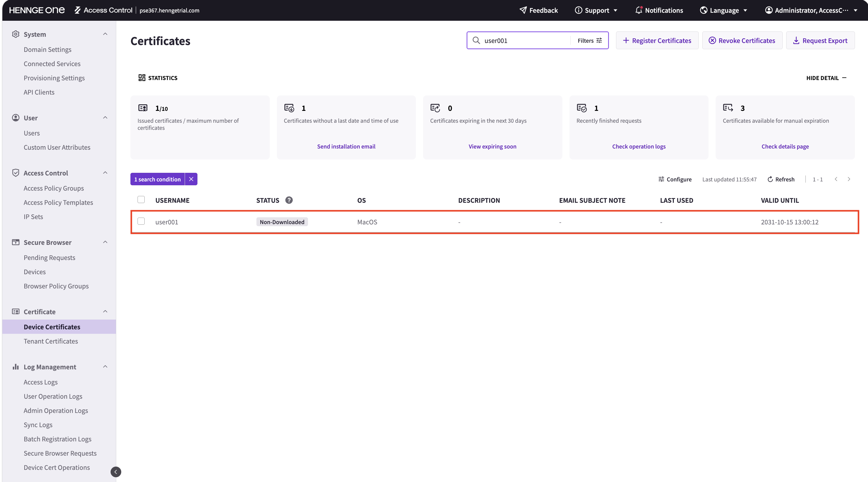868x482 pixels.
Task: Open Configure column settings
Action: click(x=675, y=179)
